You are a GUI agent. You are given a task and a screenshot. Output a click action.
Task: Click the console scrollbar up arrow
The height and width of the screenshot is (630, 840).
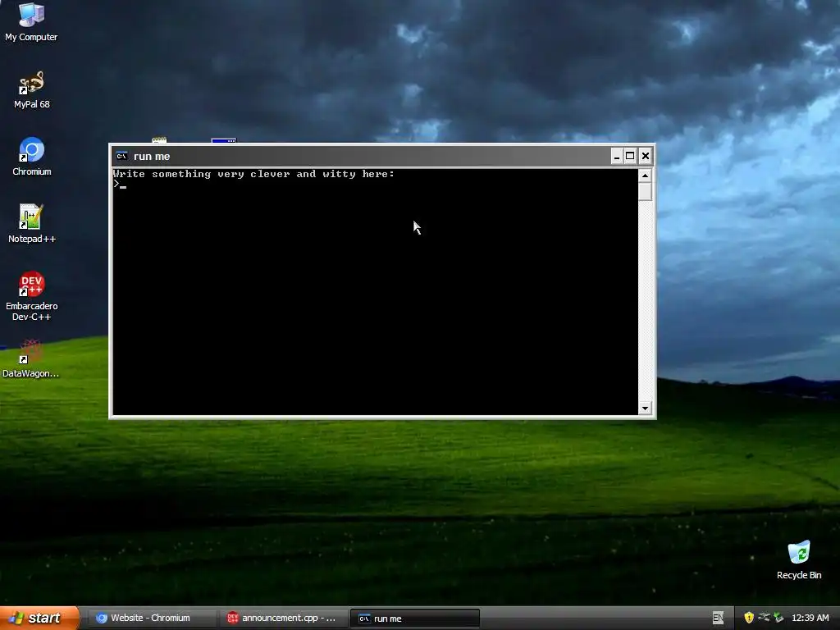point(645,176)
